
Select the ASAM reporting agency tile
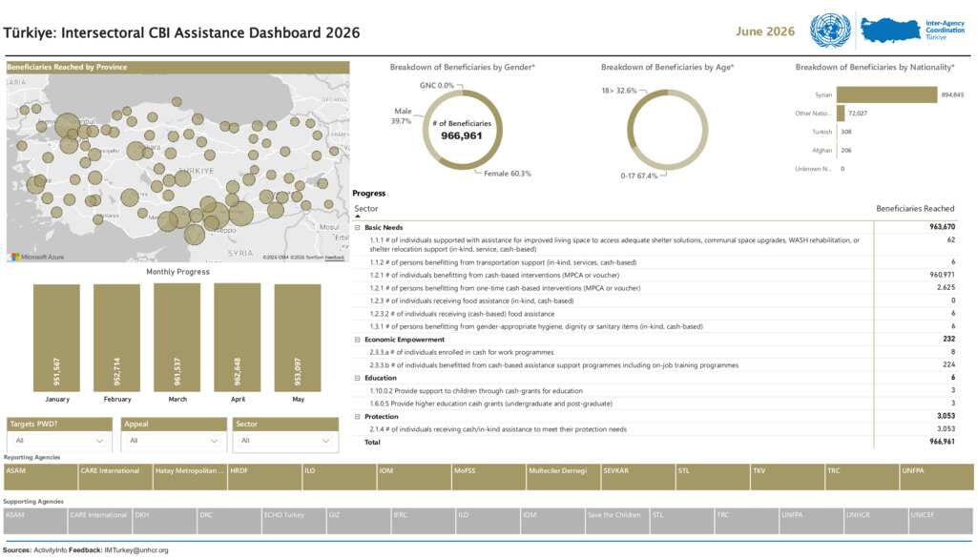coord(40,477)
